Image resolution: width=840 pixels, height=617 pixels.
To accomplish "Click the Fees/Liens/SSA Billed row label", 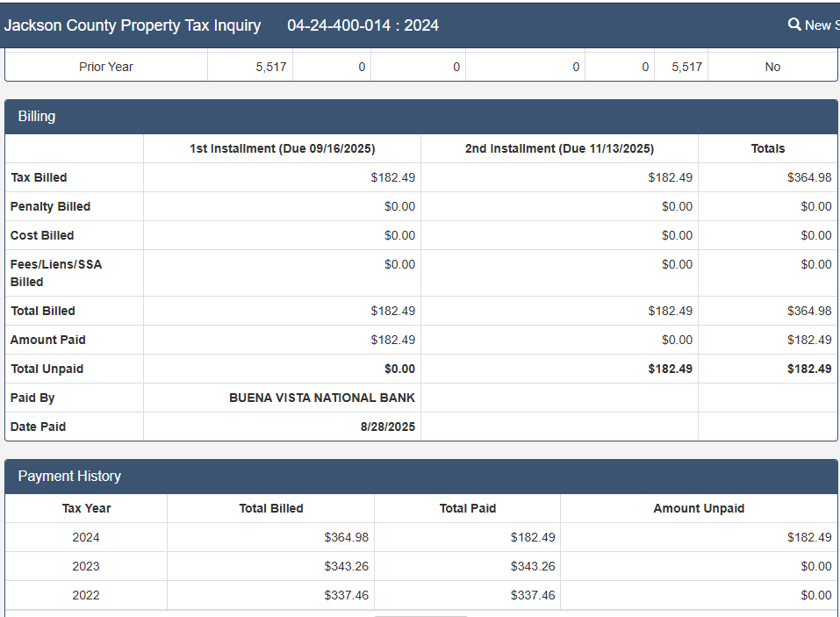I will pyautogui.click(x=56, y=273).
